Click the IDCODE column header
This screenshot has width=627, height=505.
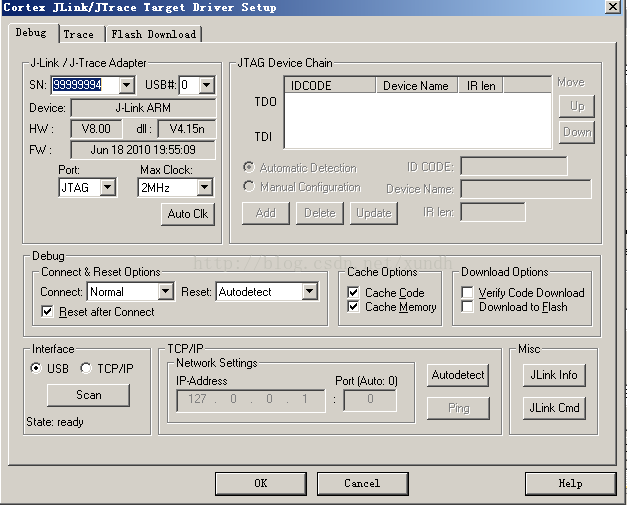click(330, 86)
